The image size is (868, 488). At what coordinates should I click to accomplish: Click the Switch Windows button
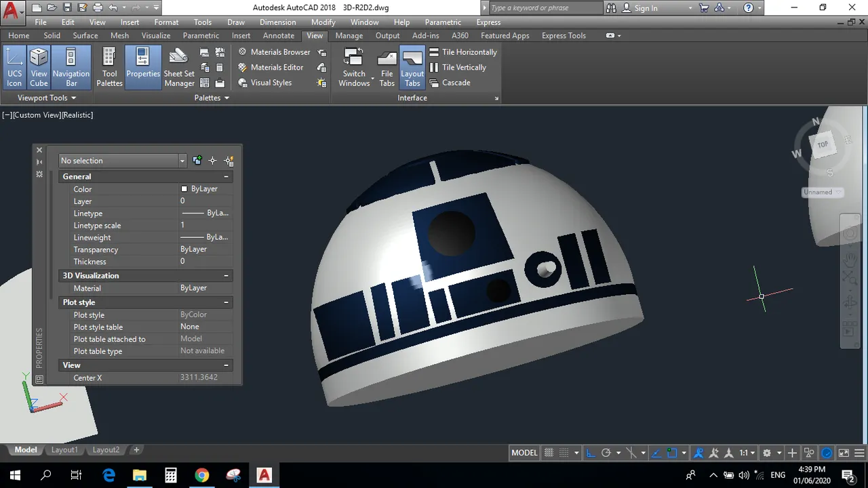(354, 67)
